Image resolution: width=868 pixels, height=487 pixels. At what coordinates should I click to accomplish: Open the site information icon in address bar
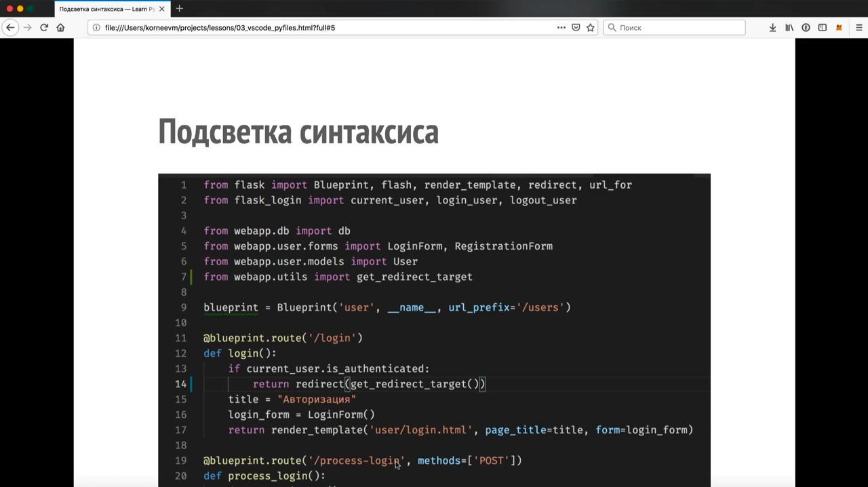[96, 28]
